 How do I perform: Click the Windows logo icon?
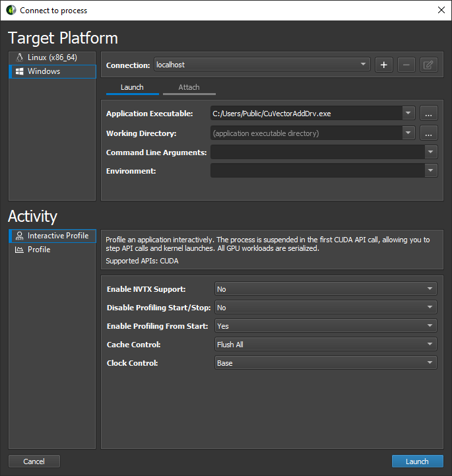pos(19,71)
